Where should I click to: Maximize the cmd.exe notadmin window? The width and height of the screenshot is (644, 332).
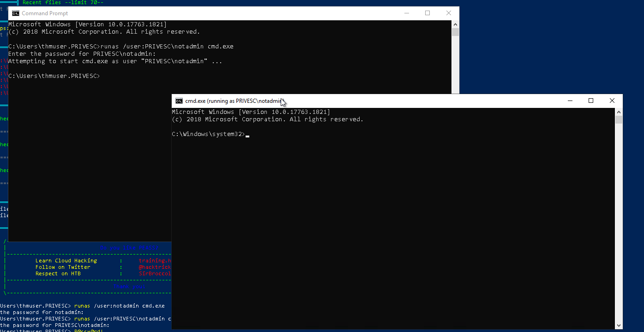point(591,101)
